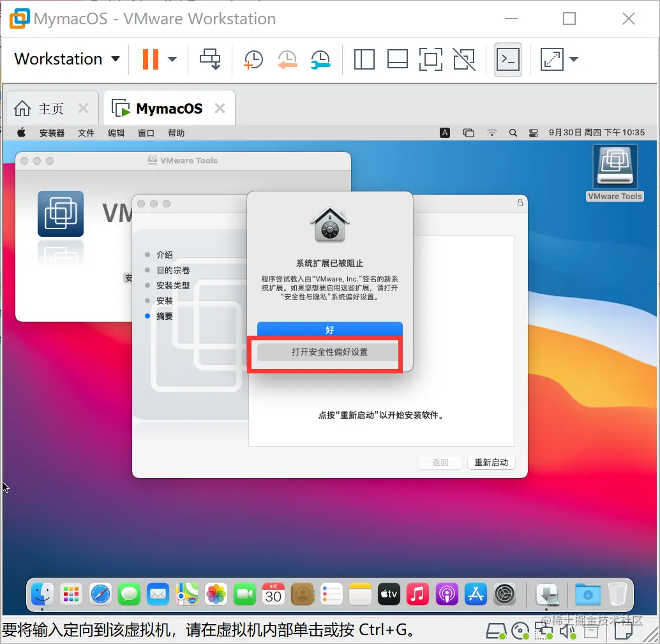Open the power options dropdown arrow
The image size is (660, 644).
coord(172,59)
